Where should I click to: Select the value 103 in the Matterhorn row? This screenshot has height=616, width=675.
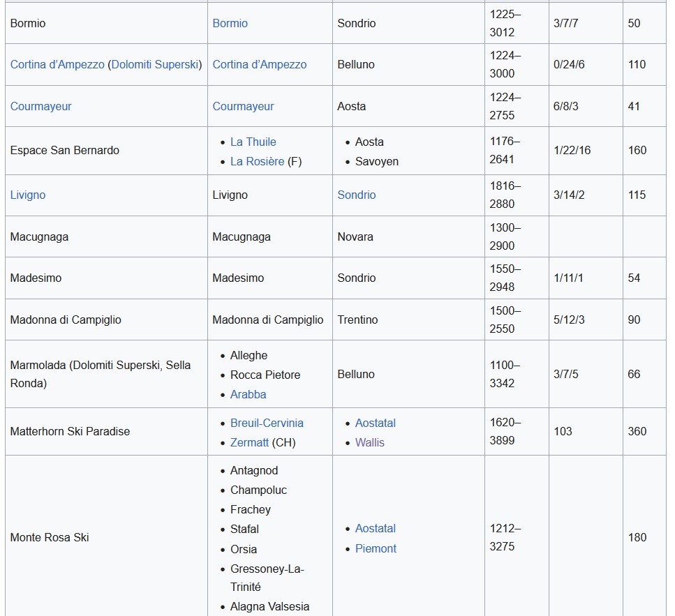click(563, 431)
